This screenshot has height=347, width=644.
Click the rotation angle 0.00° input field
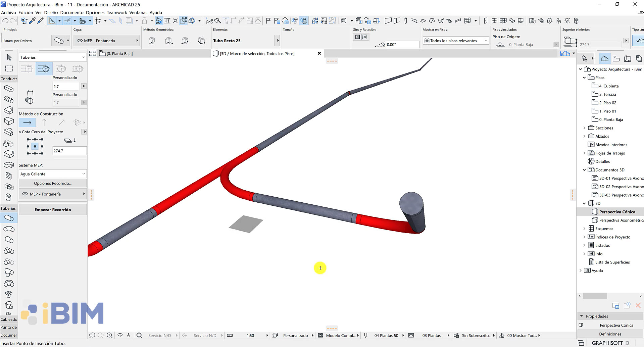click(x=402, y=44)
